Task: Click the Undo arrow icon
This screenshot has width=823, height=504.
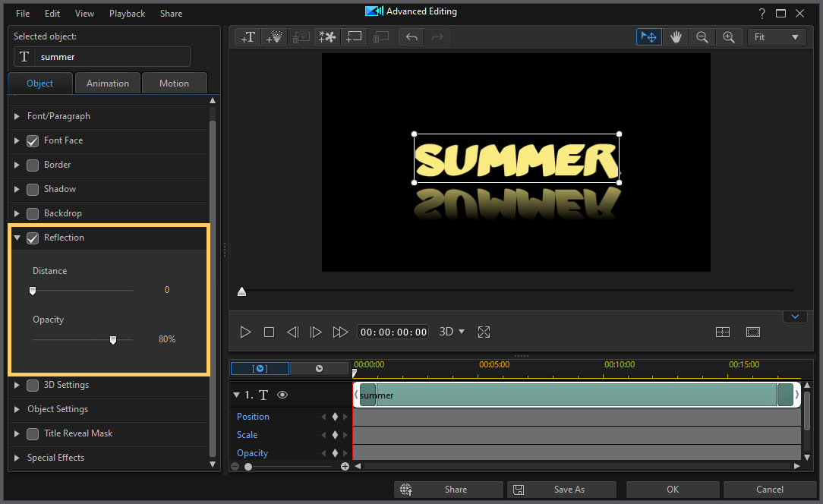Action: 411,36
